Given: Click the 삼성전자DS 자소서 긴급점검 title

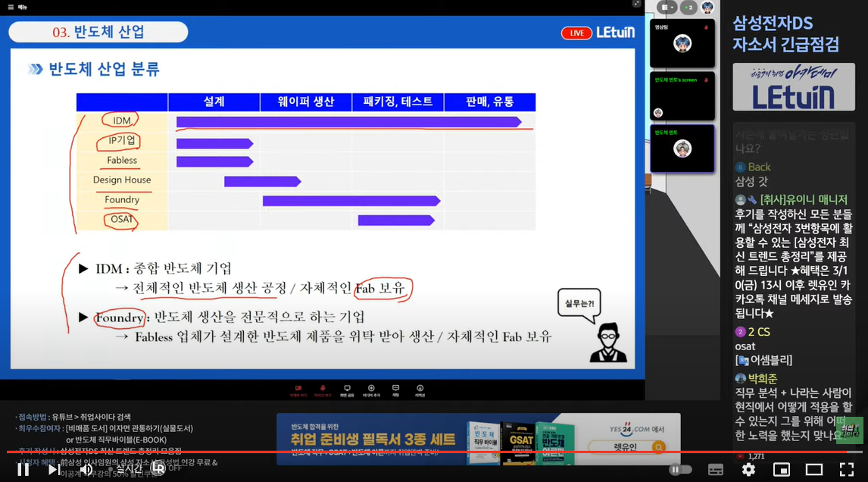Looking at the screenshot, I should point(786,34).
